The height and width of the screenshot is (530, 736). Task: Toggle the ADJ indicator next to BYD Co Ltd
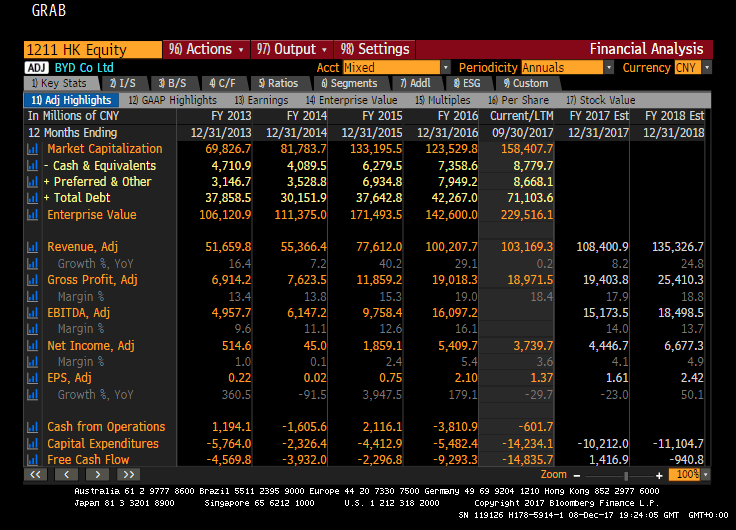tap(36, 68)
